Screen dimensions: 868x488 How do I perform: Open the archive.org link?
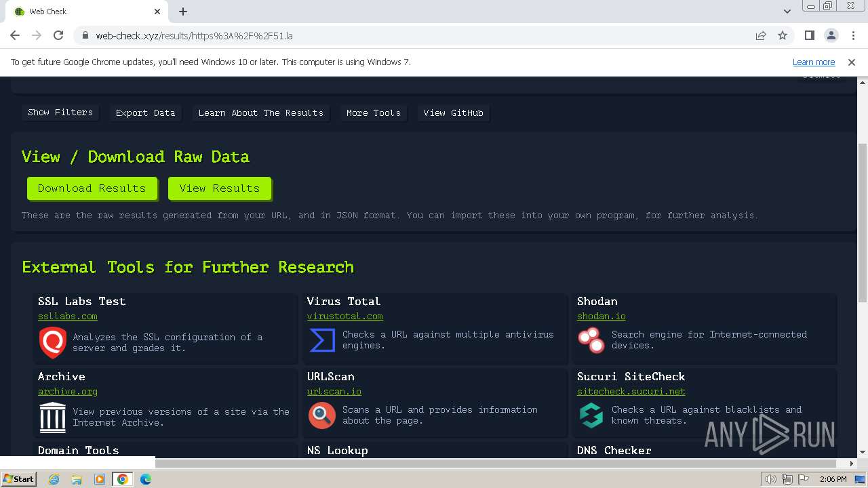[x=68, y=392]
